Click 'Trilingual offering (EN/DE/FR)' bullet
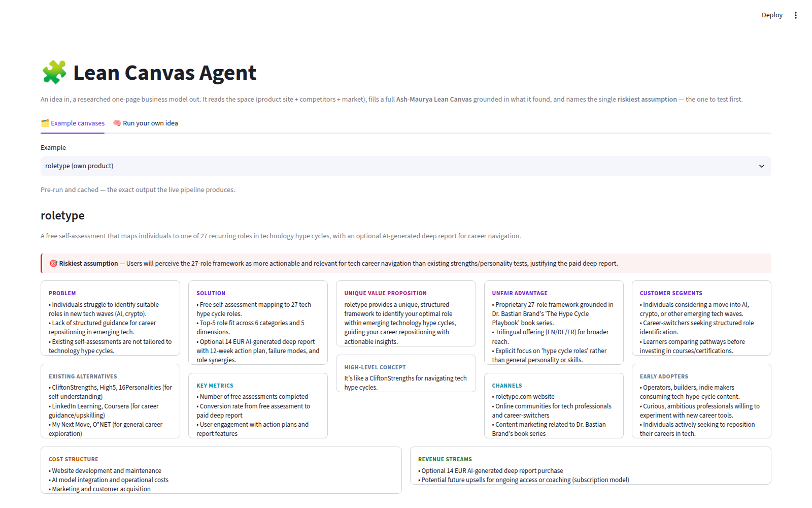Image resolution: width=812 pixels, height=508 pixels. 550,337
